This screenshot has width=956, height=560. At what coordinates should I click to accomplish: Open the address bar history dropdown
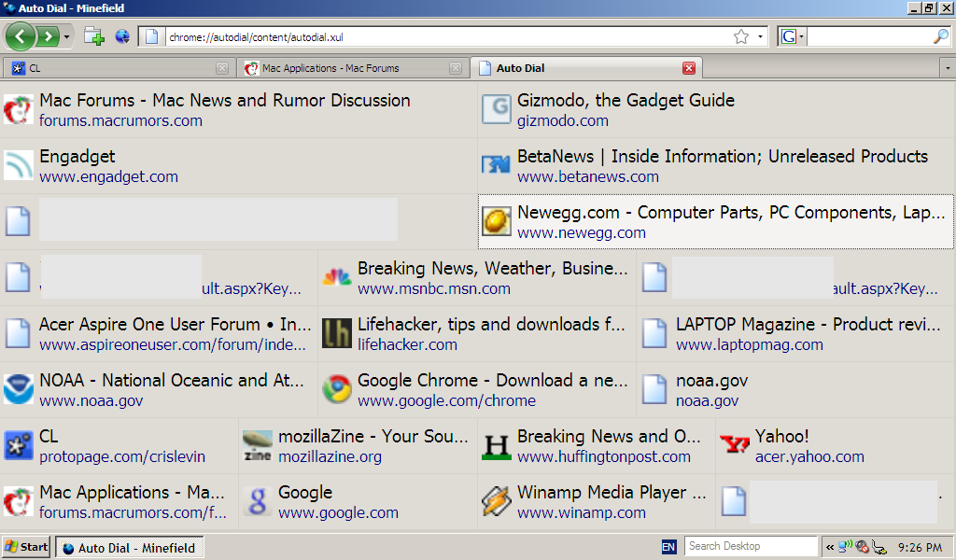(x=760, y=36)
